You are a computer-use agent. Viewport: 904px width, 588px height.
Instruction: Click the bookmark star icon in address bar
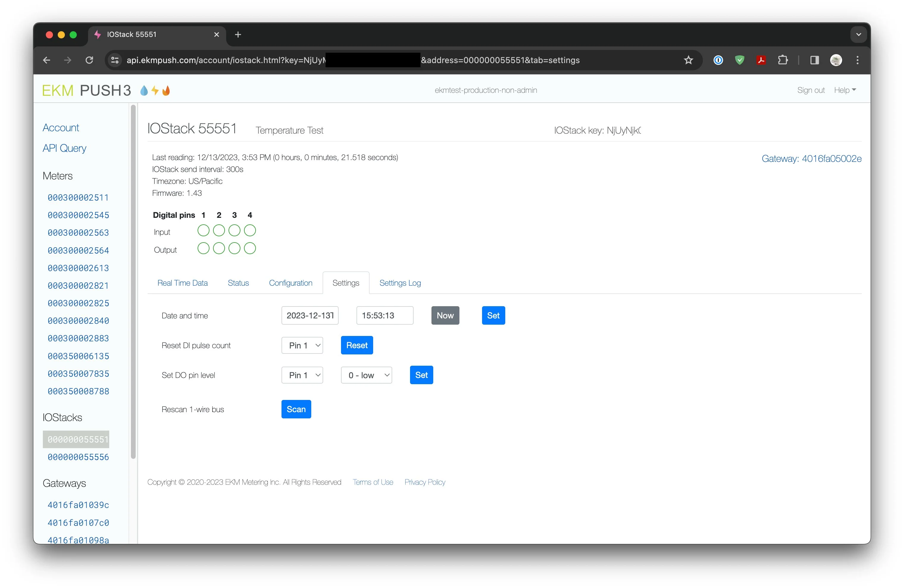[x=688, y=60]
